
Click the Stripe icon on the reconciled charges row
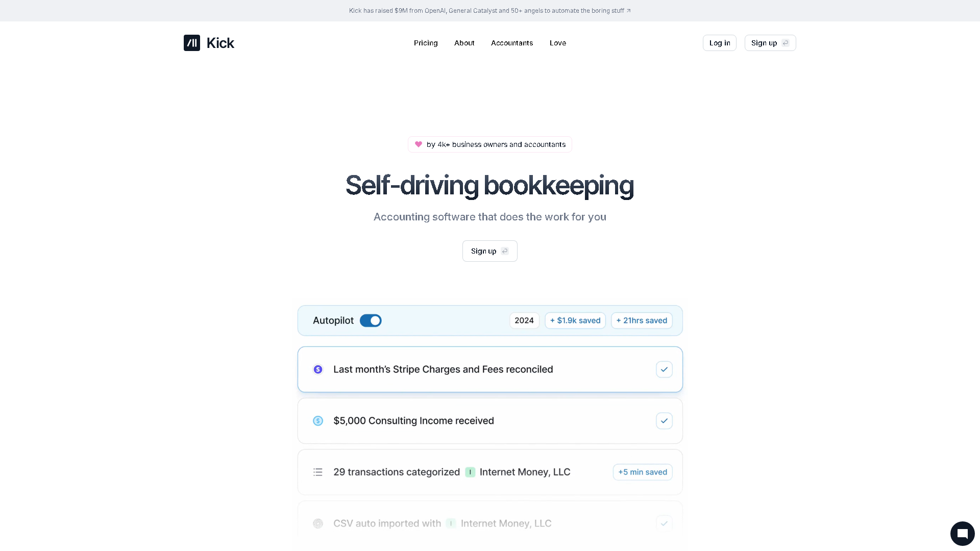coord(318,369)
